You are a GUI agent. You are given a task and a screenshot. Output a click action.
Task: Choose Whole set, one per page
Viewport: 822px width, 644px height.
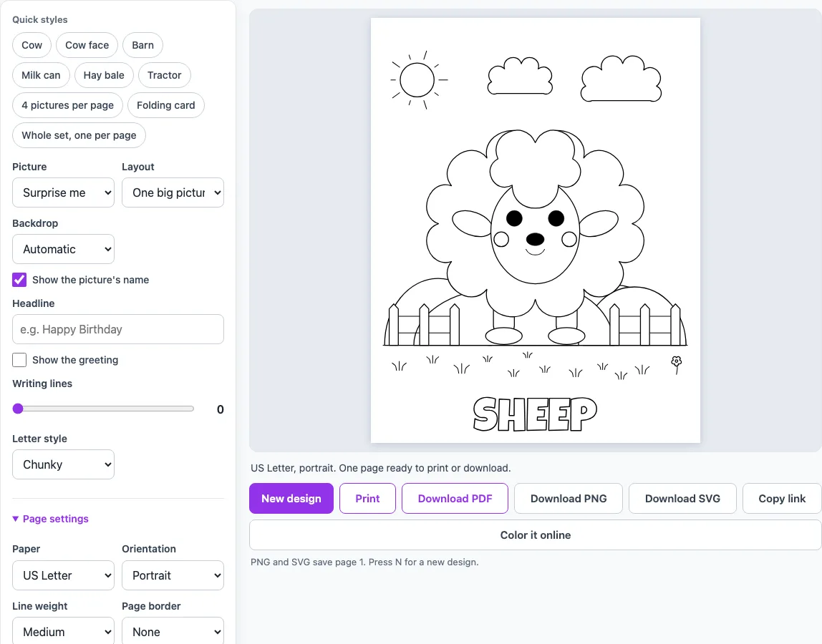click(x=79, y=135)
